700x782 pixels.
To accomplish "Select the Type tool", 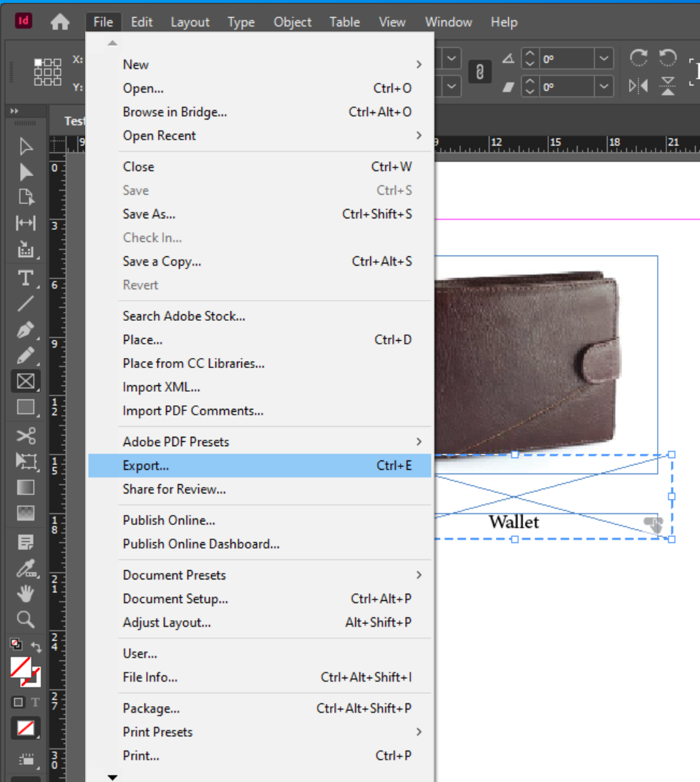I will click(x=26, y=278).
